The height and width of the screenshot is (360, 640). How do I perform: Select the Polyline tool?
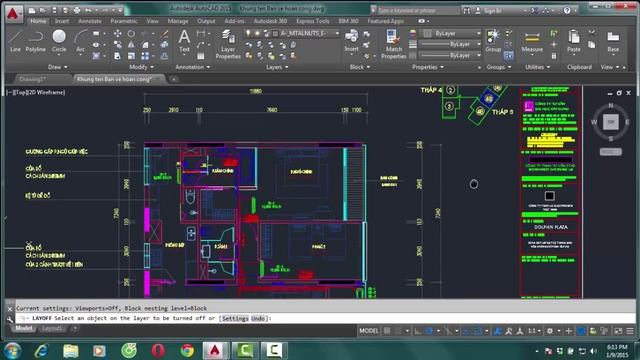point(36,41)
